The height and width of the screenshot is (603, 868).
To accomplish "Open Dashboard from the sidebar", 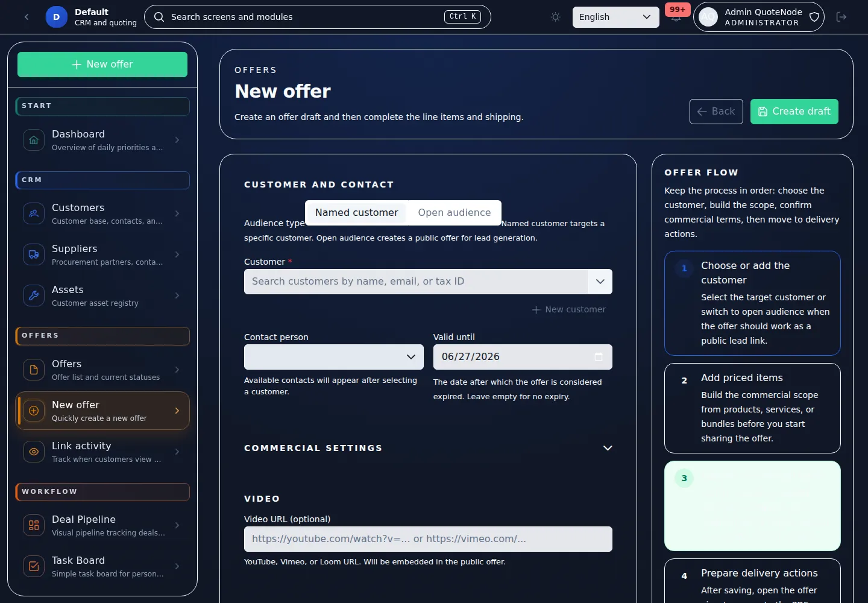I will 102,140.
